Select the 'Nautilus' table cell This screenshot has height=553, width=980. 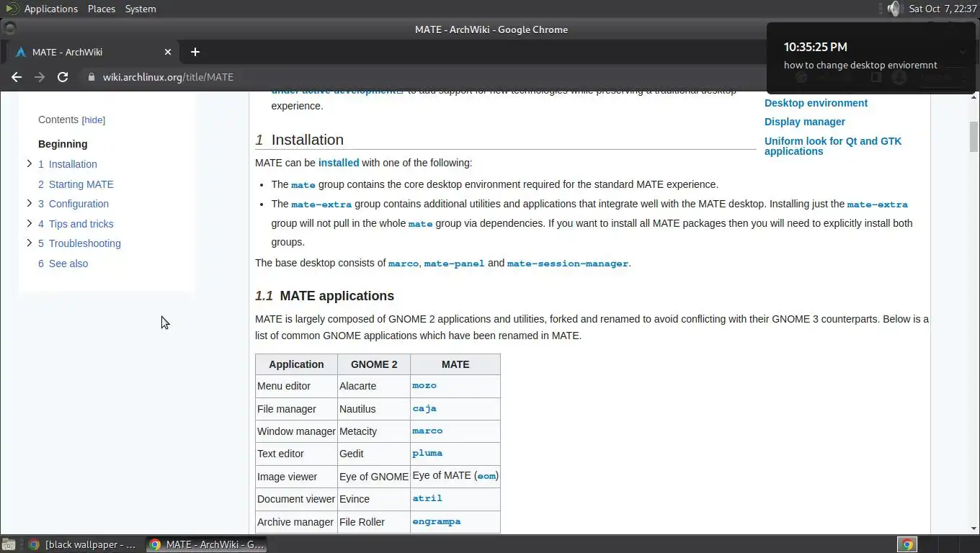click(x=373, y=408)
